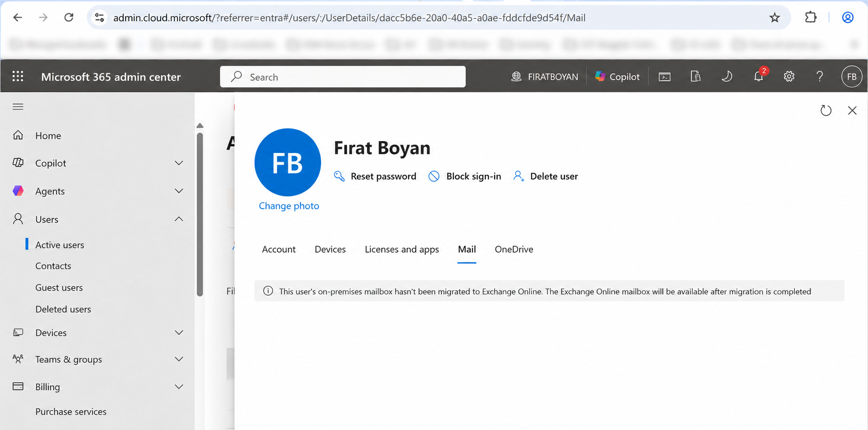Open the help question mark
The image size is (868, 430).
(820, 76)
